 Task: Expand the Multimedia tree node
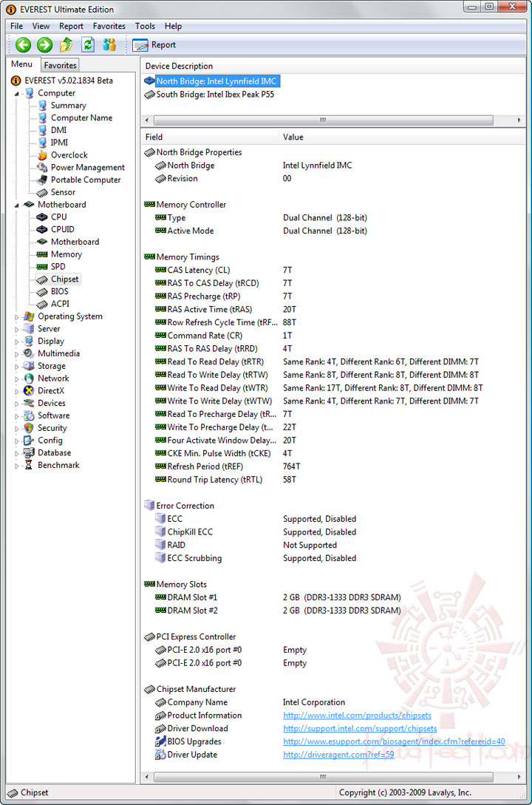[x=16, y=354]
